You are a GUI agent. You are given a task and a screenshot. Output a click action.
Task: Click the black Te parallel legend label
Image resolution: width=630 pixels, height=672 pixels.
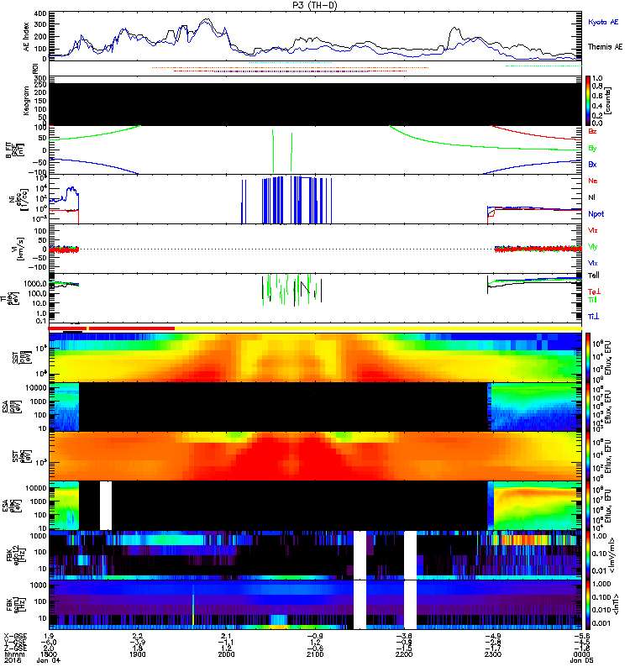point(594,276)
